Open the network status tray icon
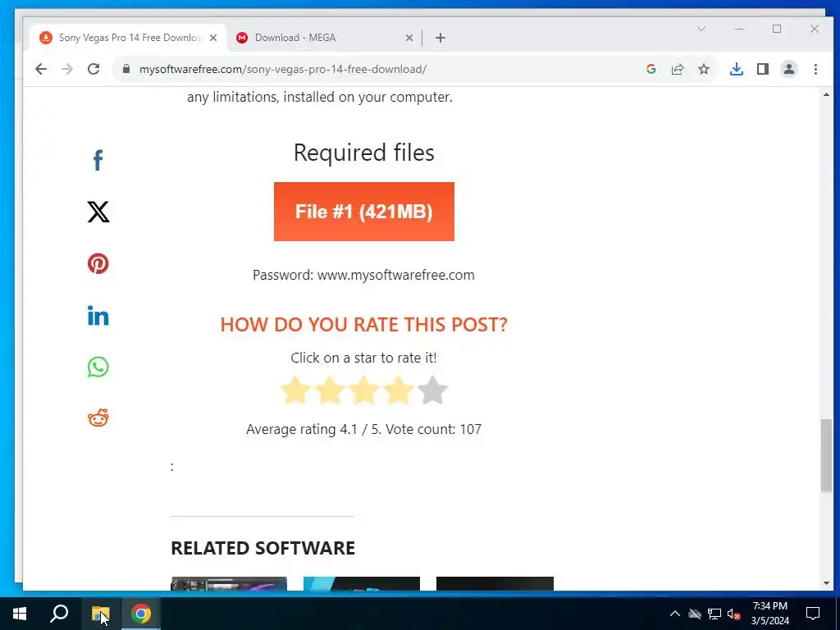Image resolution: width=840 pixels, height=630 pixels. [x=714, y=614]
